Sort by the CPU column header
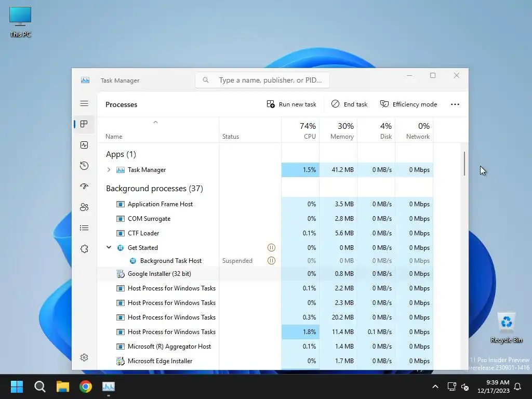This screenshot has height=399, width=532. [x=300, y=130]
